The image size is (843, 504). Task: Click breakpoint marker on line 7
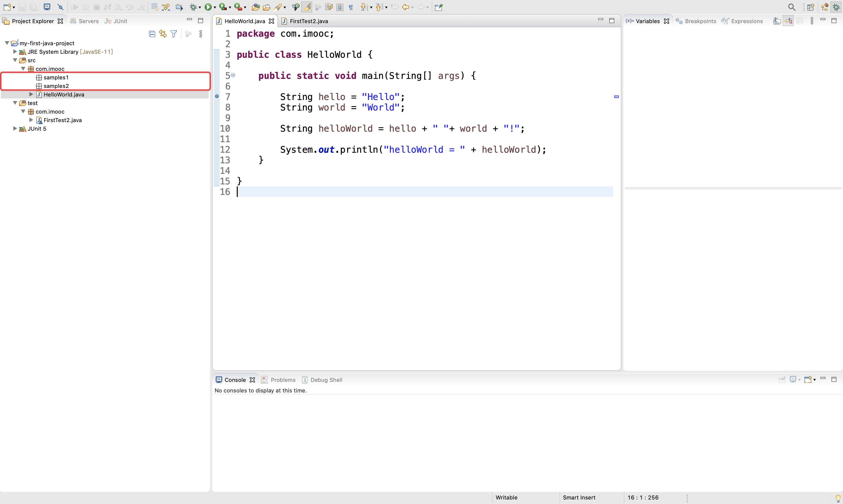217,96
